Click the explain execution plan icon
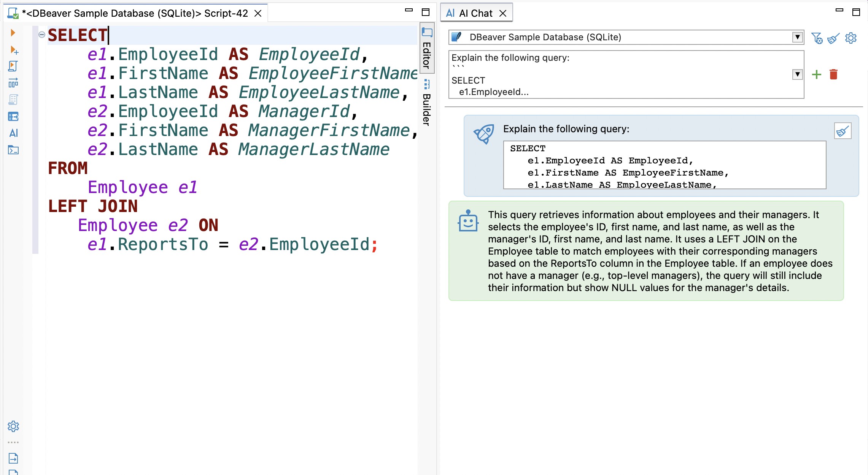 pyautogui.click(x=13, y=83)
